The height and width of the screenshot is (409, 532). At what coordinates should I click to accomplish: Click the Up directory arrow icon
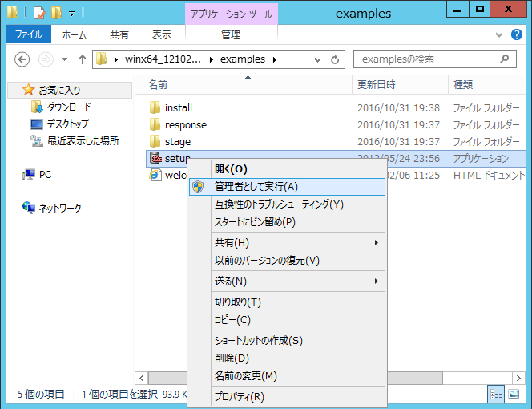82,59
